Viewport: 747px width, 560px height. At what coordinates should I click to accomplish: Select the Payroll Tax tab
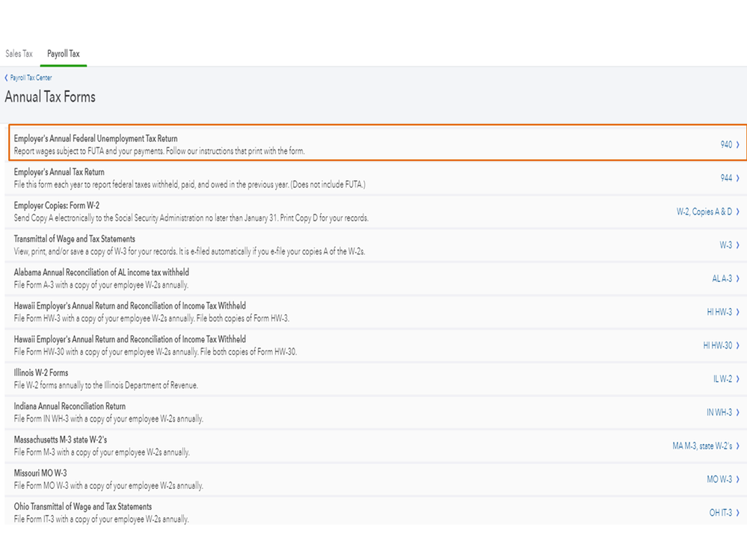click(x=63, y=54)
